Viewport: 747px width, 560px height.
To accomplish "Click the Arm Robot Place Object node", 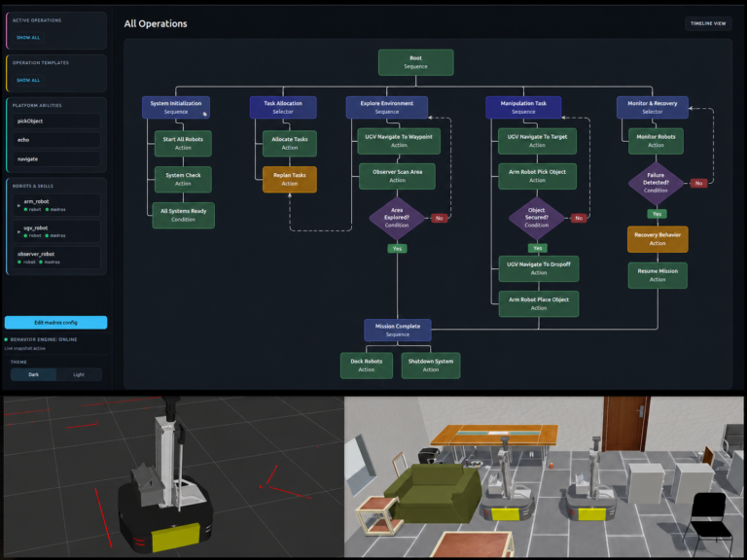I will pyautogui.click(x=539, y=303).
